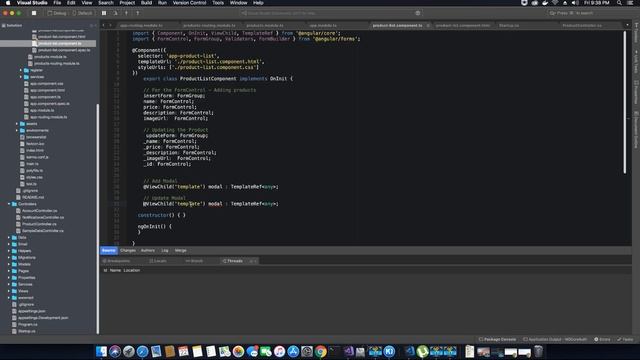Click the code editor vertical scrollbar
This screenshot has width=640, height=360.
[x=625, y=102]
